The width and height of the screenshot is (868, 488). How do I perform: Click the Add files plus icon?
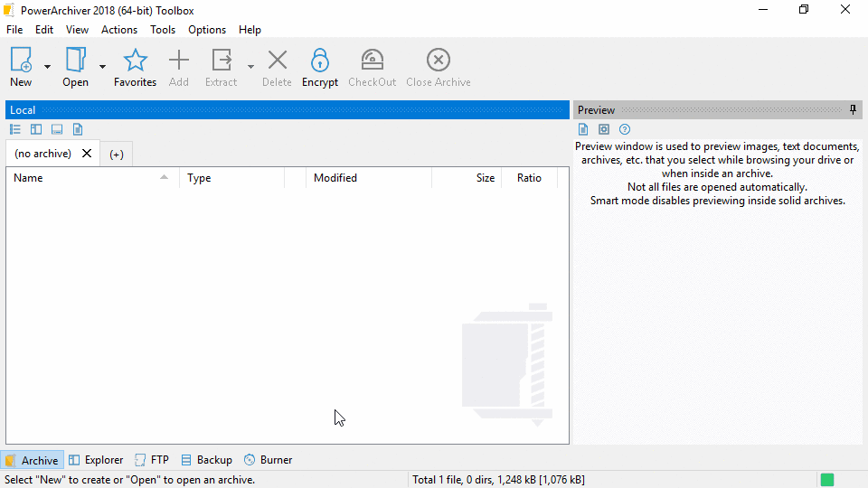(179, 60)
